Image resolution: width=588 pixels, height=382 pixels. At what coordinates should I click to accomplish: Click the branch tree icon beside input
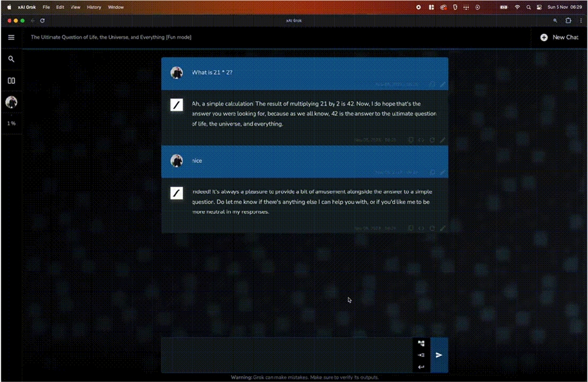pos(421,343)
